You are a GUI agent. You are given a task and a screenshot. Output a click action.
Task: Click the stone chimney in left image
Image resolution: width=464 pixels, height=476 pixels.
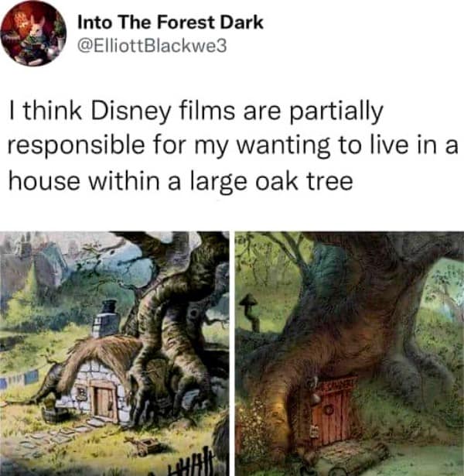(105, 319)
